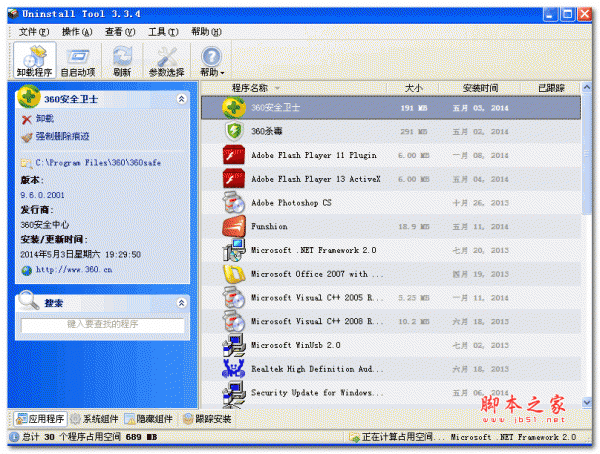Select Realtek High Definition Audio icon
This screenshot has height=454, width=600.
click(x=234, y=369)
